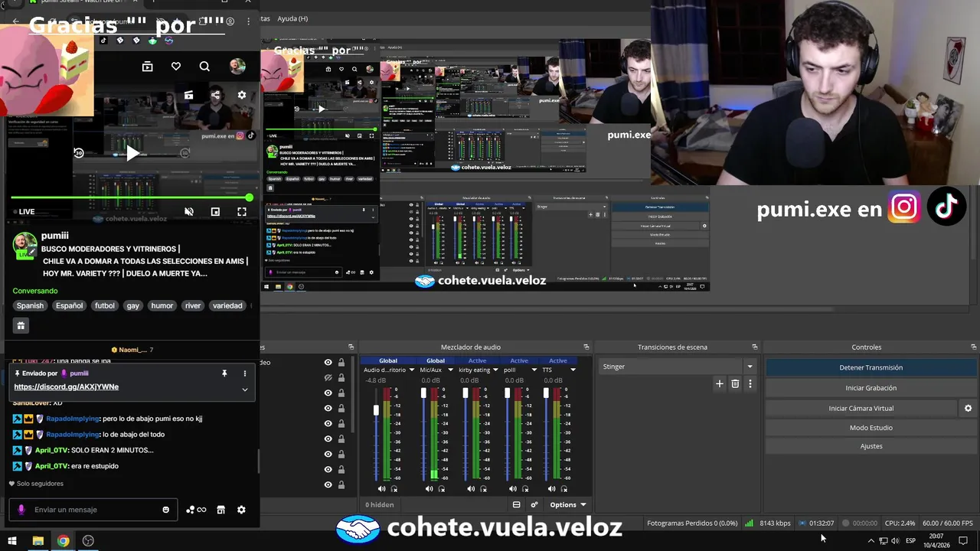Mute the Mic/Aux channel speaker icon
The image size is (980, 551).
[x=429, y=489]
